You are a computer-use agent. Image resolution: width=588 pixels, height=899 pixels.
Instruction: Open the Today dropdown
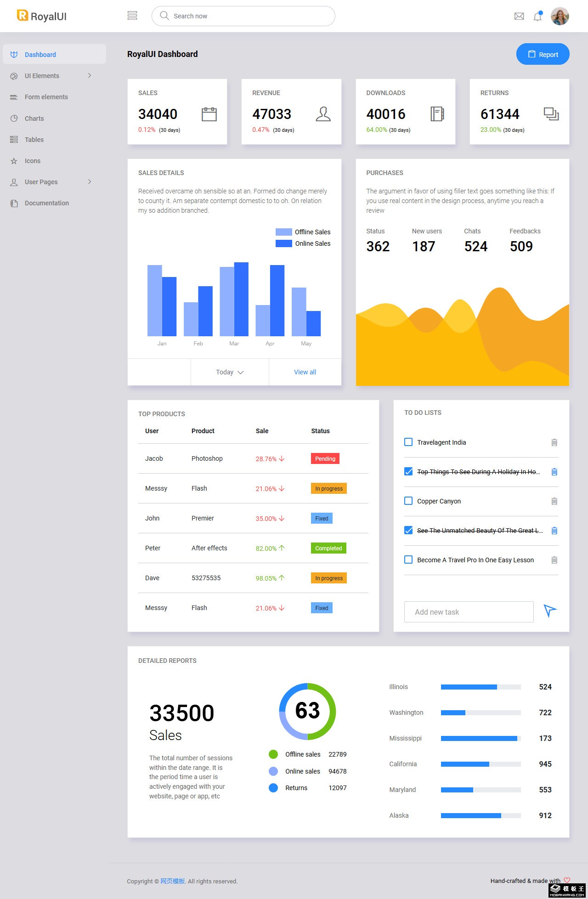(x=230, y=372)
